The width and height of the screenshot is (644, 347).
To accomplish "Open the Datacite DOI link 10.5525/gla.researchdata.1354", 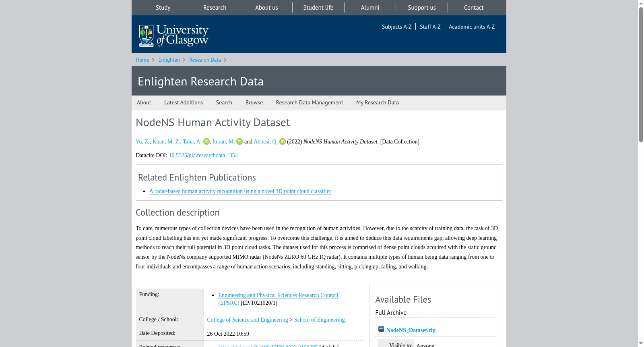I will (x=203, y=155).
